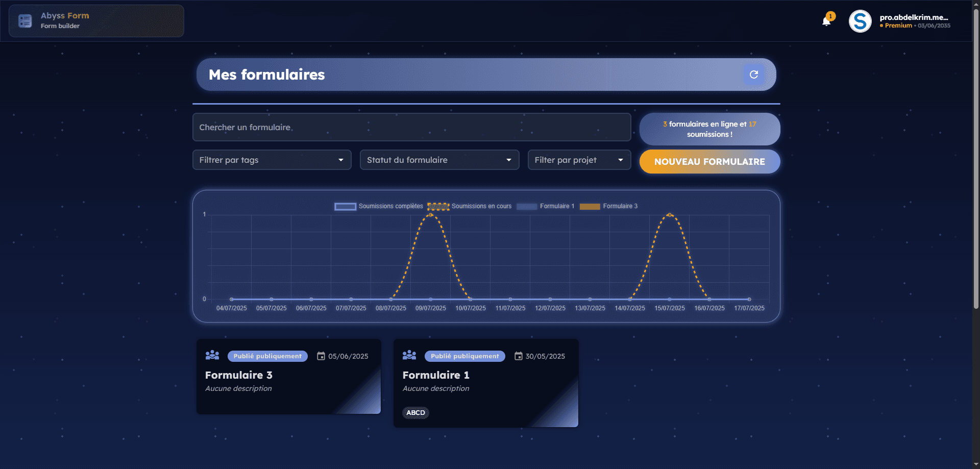The height and width of the screenshot is (469, 980).
Task: Open the user profile avatar
Action: coord(860,21)
